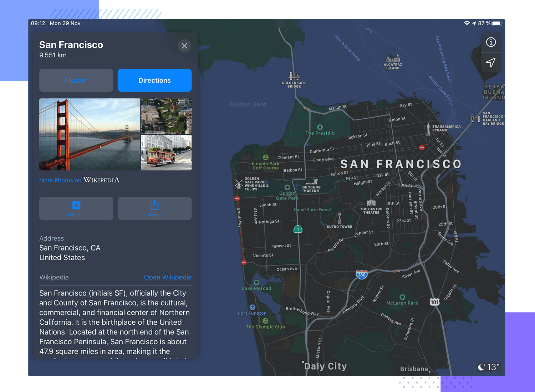
Task: Get Directions to San Francisco
Action: [x=154, y=80]
